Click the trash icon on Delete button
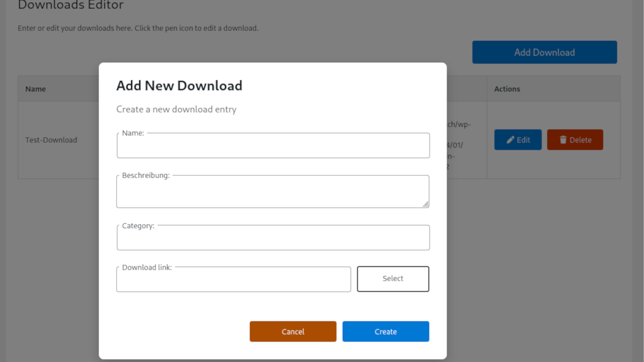This screenshot has width=644, height=362. [563, 140]
